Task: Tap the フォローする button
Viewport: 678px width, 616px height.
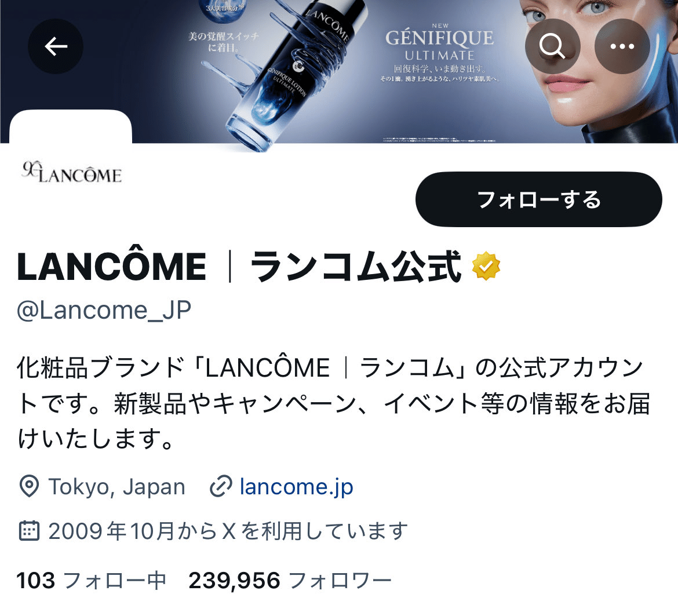Action: click(x=539, y=199)
